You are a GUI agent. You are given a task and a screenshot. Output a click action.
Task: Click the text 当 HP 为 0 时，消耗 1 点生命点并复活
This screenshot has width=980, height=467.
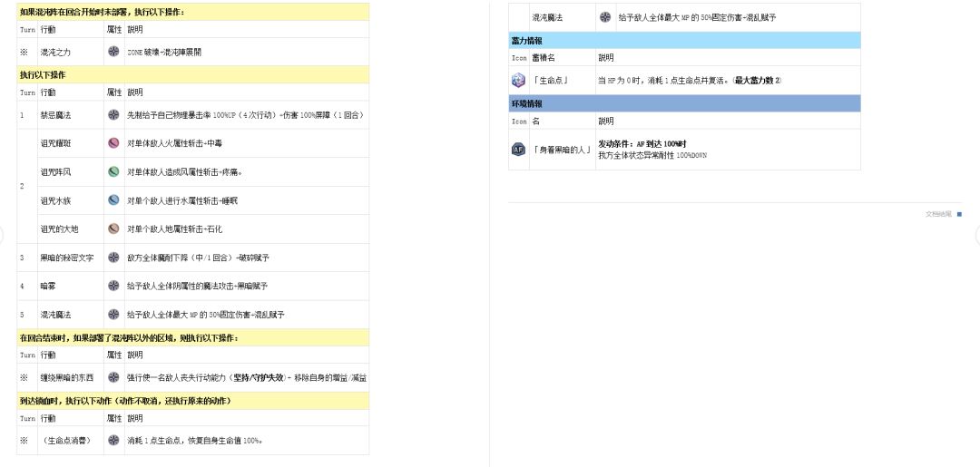click(662, 81)
